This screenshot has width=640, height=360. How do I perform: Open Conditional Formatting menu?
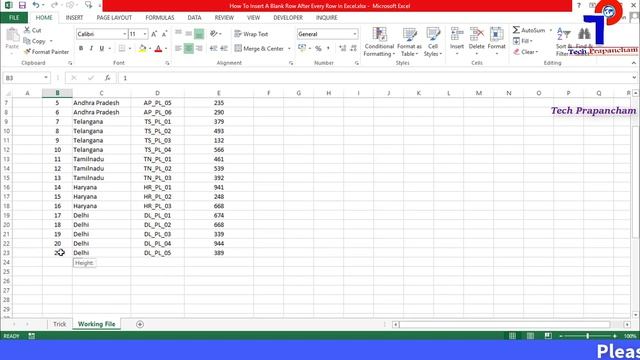point(379,42)
